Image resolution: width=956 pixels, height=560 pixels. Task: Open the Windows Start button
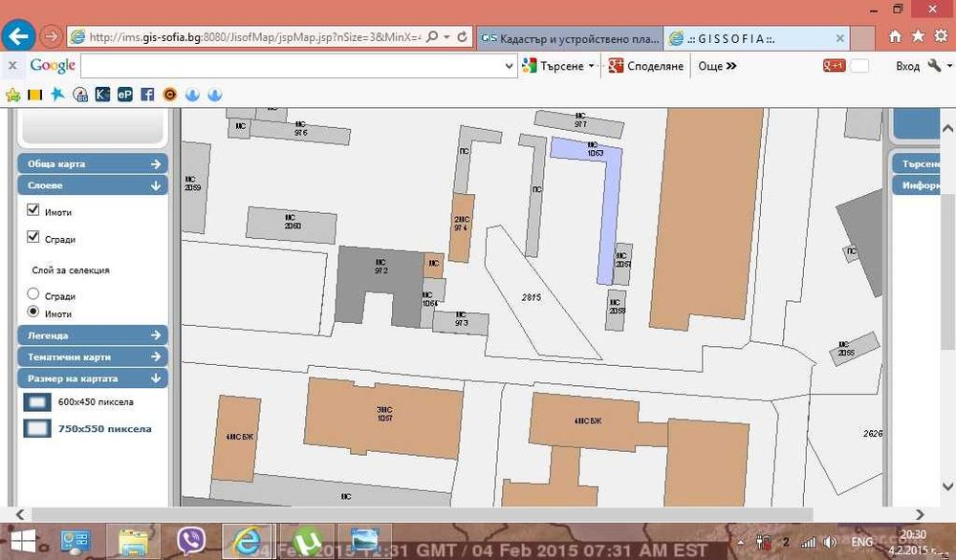(x=23, y=541)
